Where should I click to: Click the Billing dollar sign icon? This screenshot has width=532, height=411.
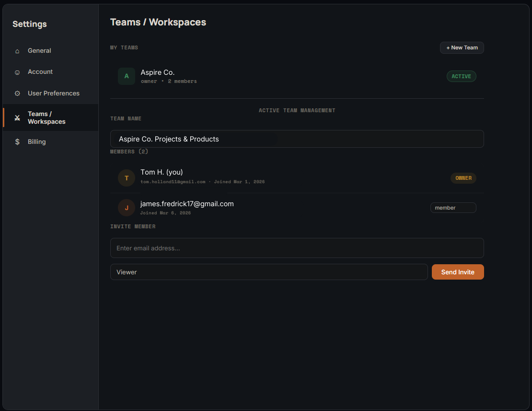pyautogui.click(x=17, y=141)
